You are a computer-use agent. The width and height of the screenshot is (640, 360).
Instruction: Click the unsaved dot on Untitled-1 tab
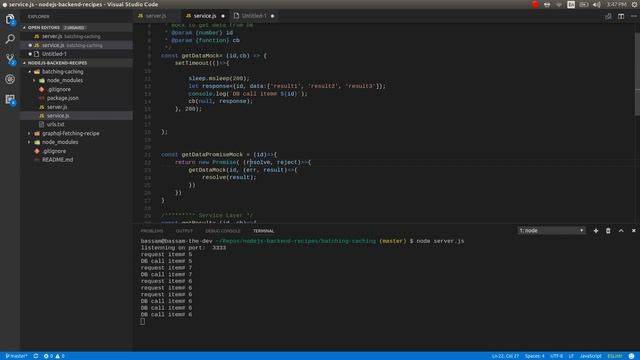pos(272,16)
